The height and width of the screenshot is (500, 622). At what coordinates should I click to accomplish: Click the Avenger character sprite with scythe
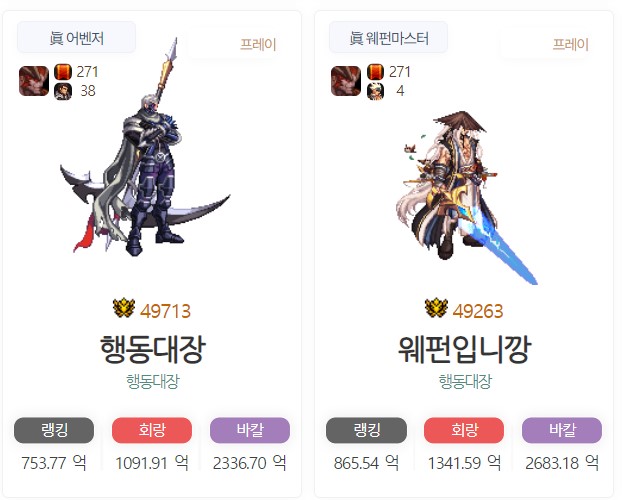145,147
